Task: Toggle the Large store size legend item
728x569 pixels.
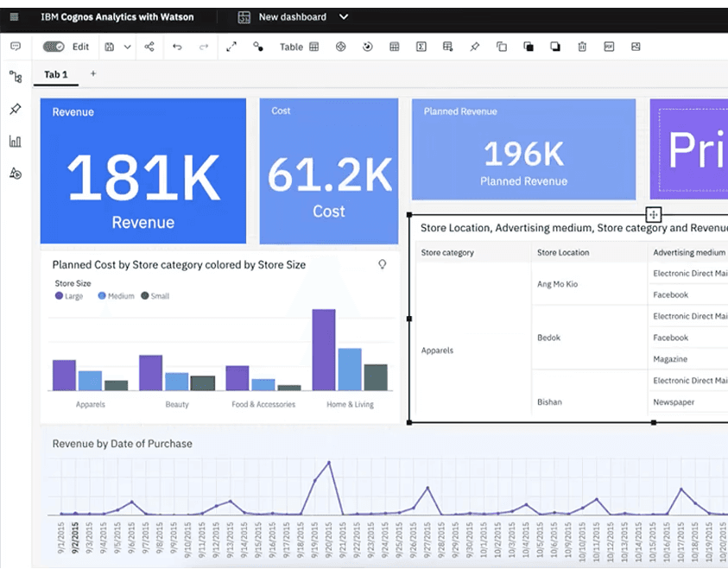Action: click(69, 295)
